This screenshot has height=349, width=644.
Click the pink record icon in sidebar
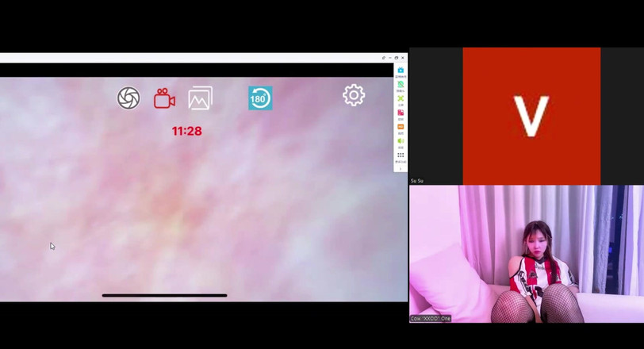[401, 113]
